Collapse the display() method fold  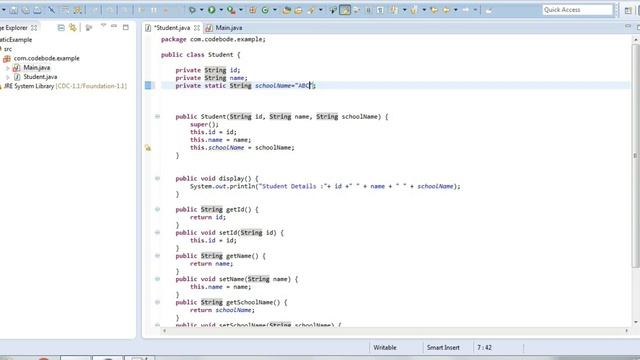(x=158, y=178)
